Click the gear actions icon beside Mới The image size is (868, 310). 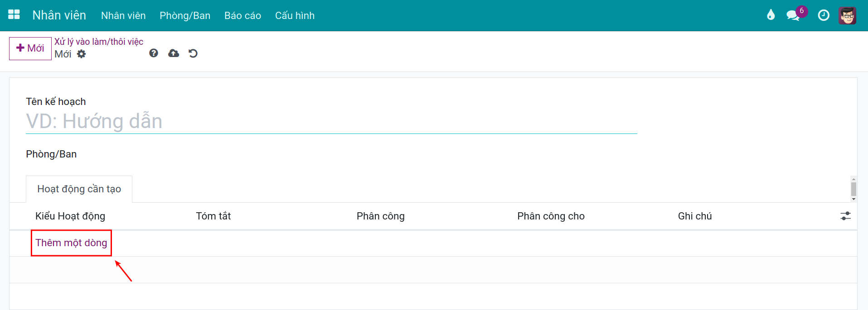click(81, 54)
